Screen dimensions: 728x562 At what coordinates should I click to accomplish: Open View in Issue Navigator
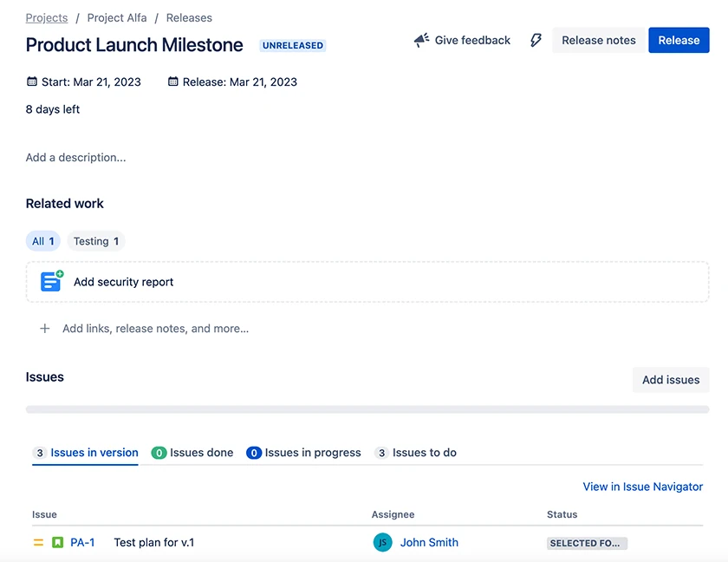[642, 487]
